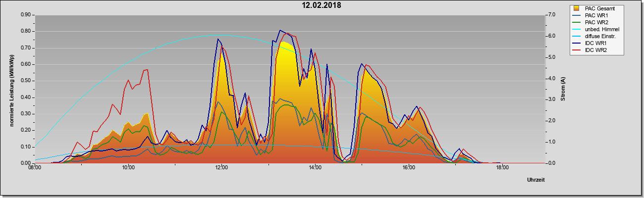Click the green line swatch beside PAC WR2

577,22
